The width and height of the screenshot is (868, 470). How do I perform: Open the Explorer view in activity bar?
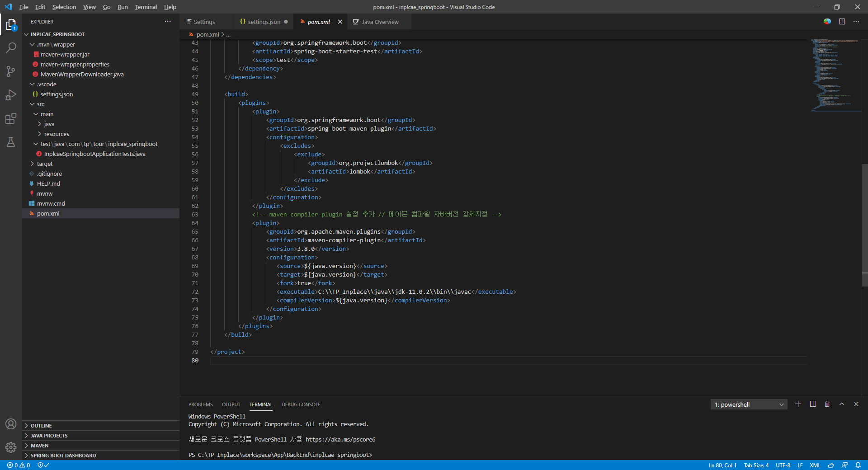(x=11, y=25)
